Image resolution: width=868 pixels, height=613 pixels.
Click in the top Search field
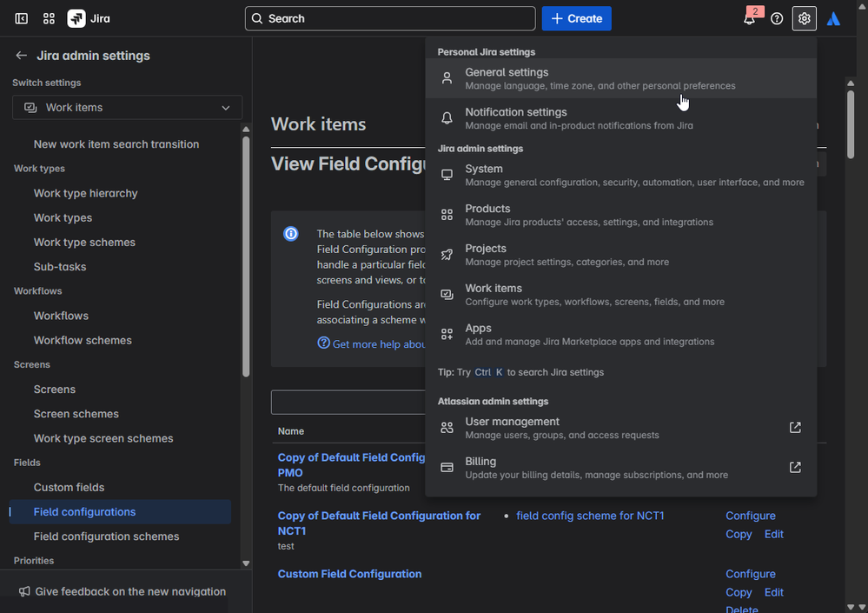click(390, 18)
